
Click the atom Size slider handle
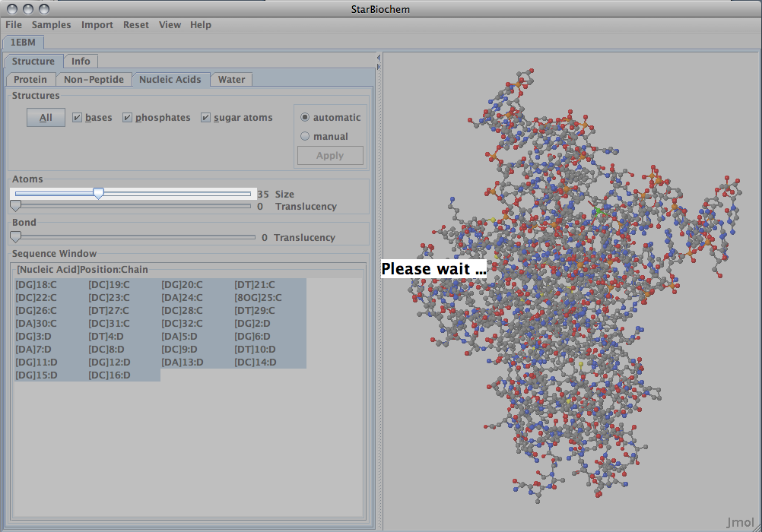pos(98,194)
